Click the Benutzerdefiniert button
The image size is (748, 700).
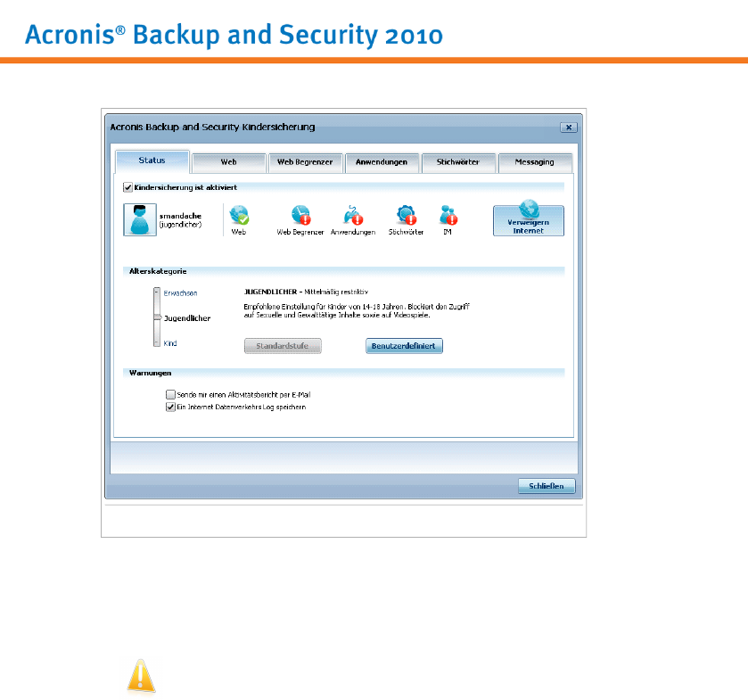click(404, 346)
